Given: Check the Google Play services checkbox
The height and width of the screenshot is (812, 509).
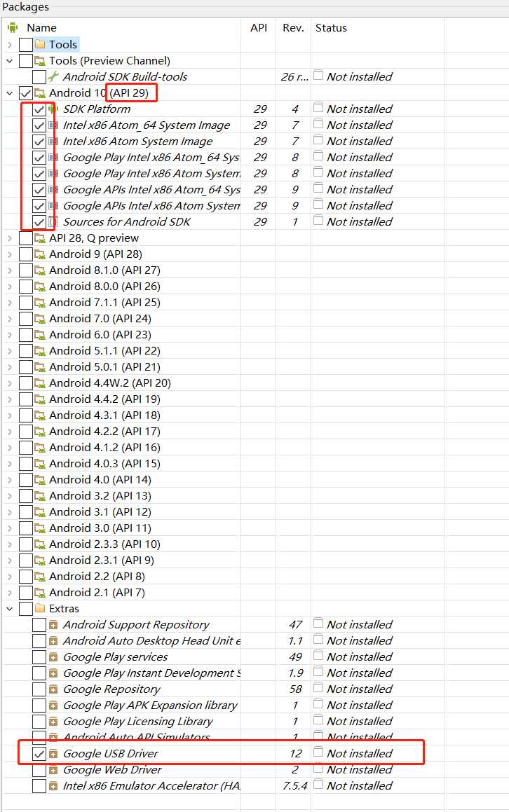Looking at the screenshot, I should [39, 657].
